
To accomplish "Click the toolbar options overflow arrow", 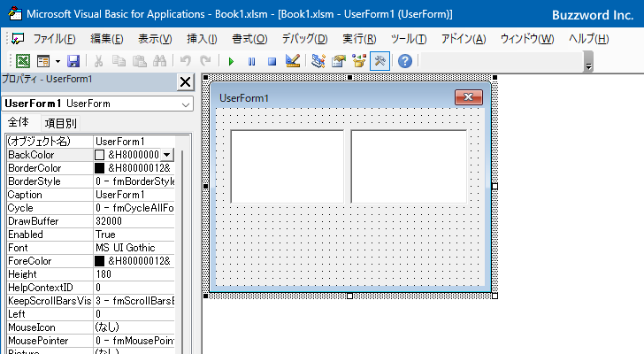I will [x=588, y=62].
